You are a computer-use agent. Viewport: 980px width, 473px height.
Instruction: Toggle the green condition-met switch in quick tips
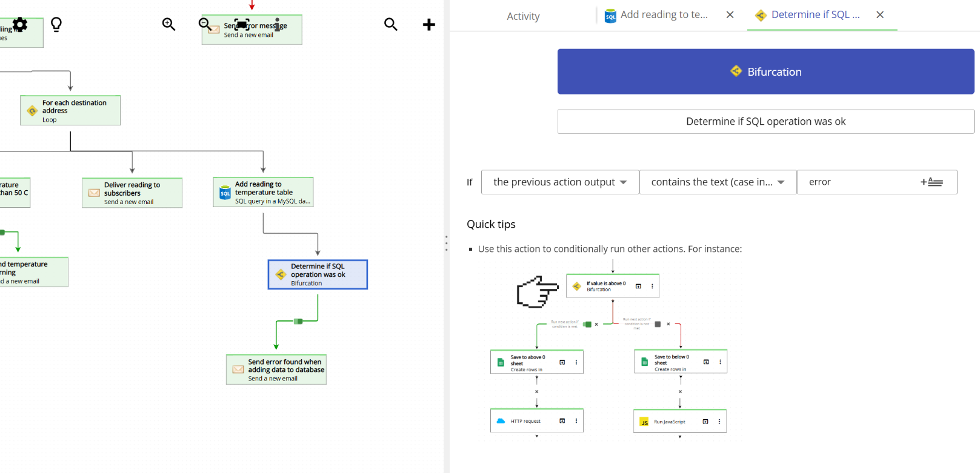click(x=587, y=324)
